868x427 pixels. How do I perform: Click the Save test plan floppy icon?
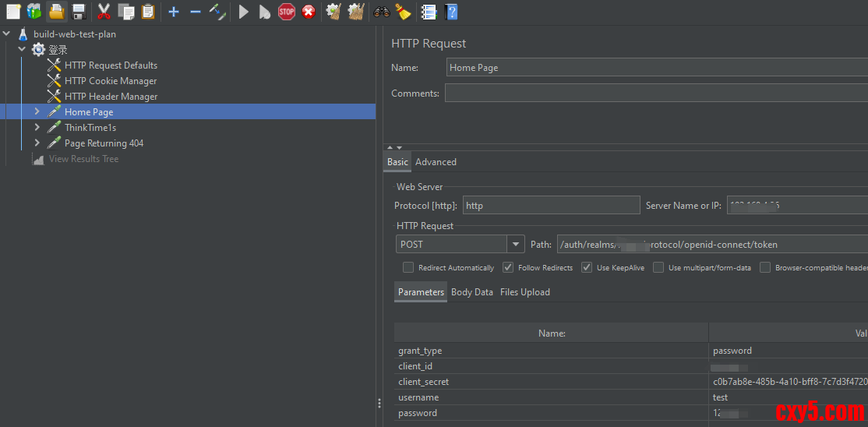79,12
